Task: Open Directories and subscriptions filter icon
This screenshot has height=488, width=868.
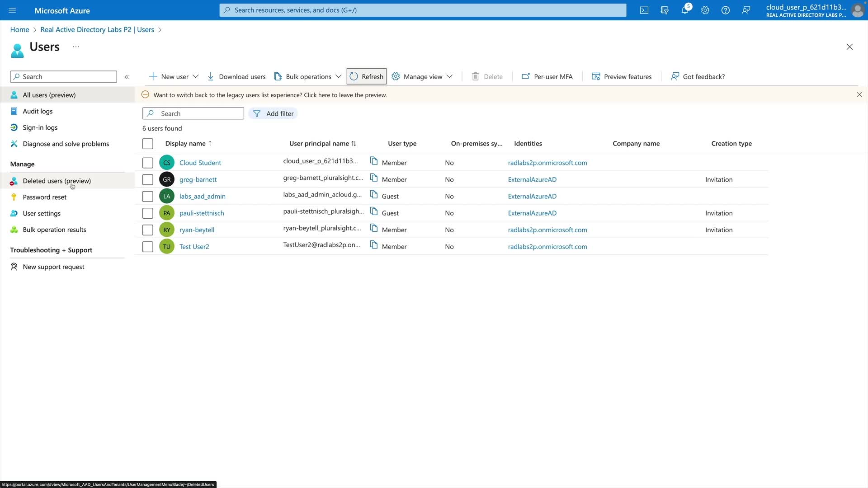Action: tap(664, 10)
